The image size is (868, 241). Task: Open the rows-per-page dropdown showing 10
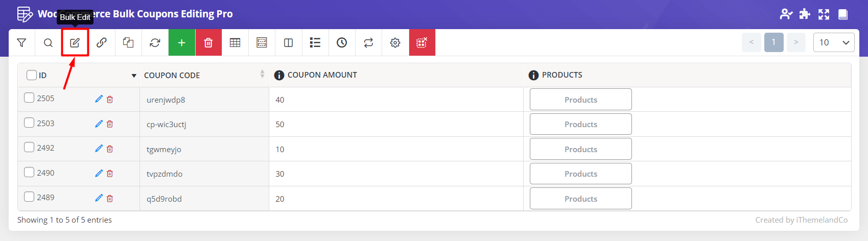point(833,42)
